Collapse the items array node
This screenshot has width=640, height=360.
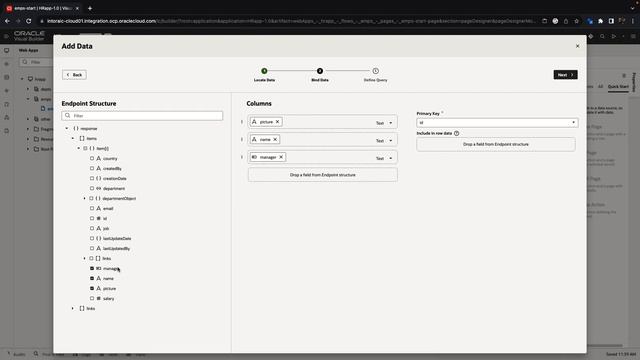click(x=73, y=138)
